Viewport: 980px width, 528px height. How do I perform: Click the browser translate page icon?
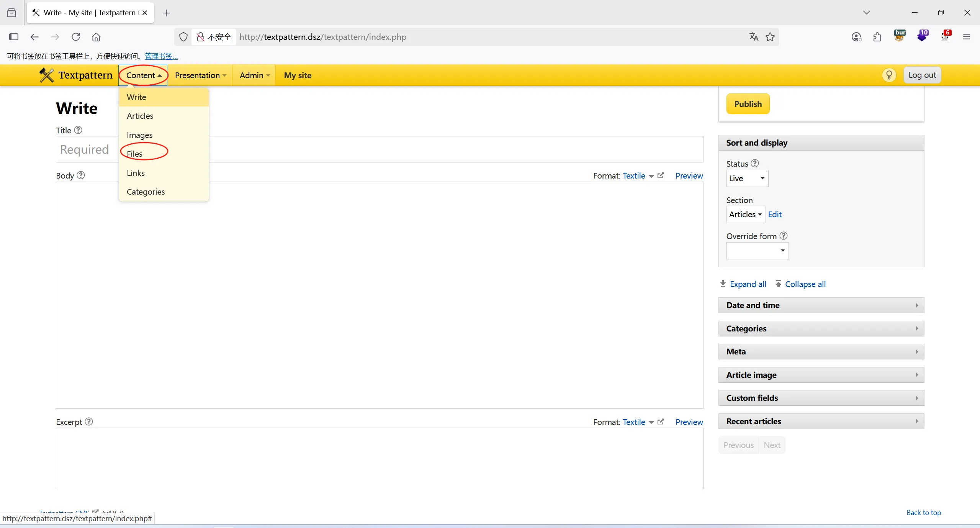754,37
